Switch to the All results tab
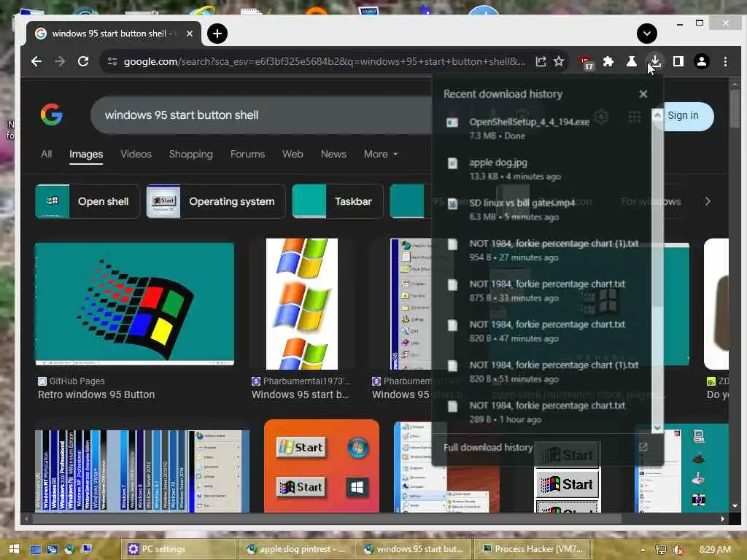 pyautogui.click(x=46, y=155)
